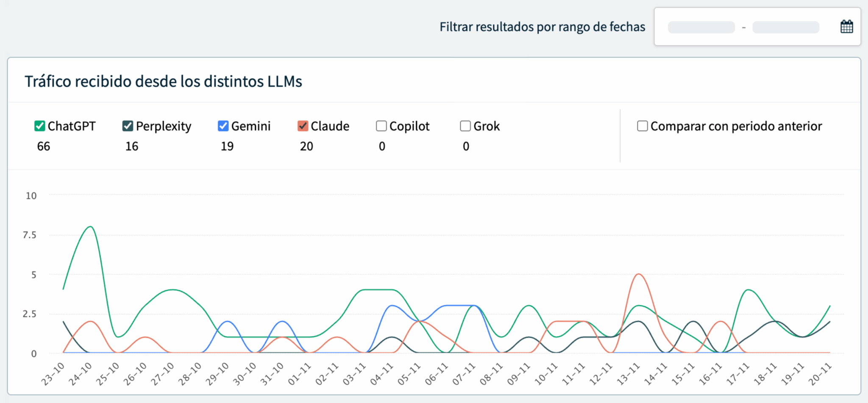
Task: Click the ChatGPT legend label
Action: click(x=72, y=126)
